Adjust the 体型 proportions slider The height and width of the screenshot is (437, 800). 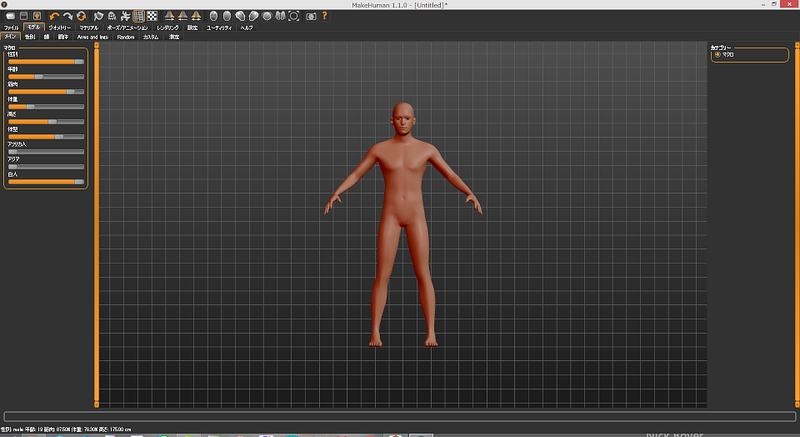click(x=46, y=137)
